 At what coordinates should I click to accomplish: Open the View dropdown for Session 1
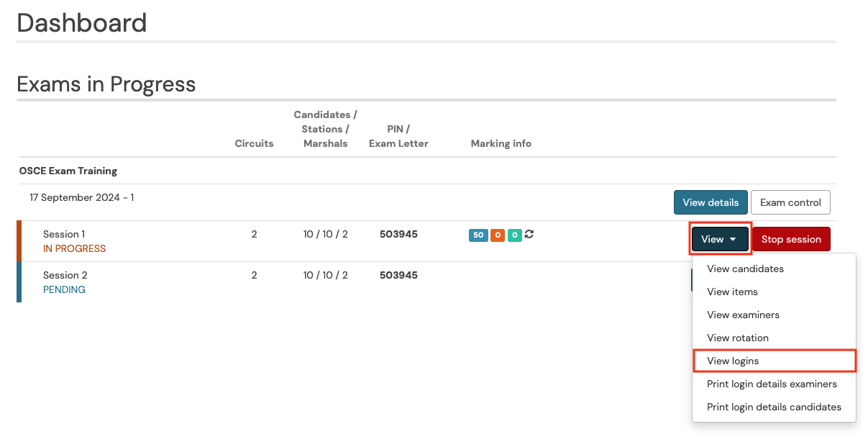pos(720,239)
